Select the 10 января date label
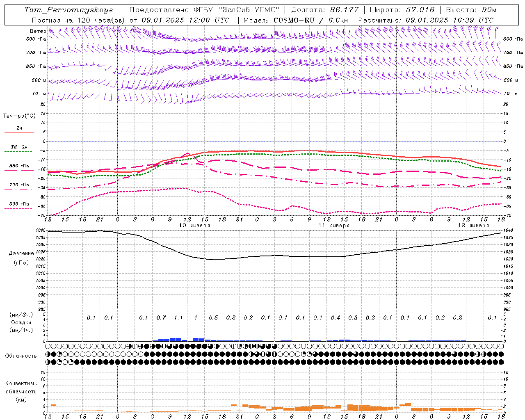Screen dimensions: 525x420 click(194, 226)
